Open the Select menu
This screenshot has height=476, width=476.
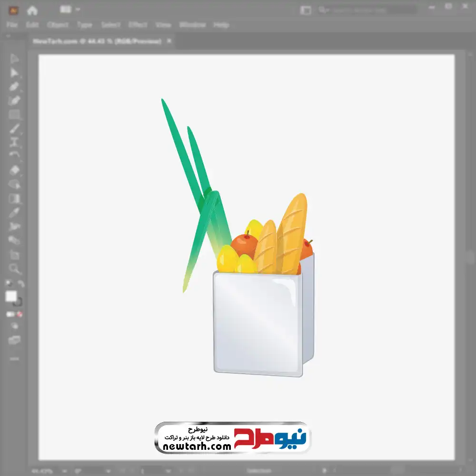pyautogui.click(x=110, y=25)
